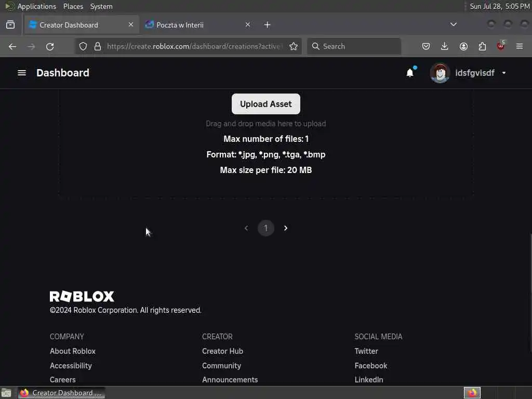Screen dimensions: 532x399
Task: Open the Facebook link
Action: 371,365
